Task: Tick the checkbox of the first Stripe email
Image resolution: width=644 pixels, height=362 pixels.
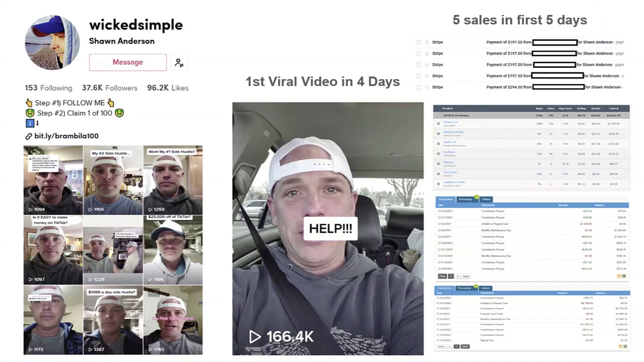Action: 419,42
